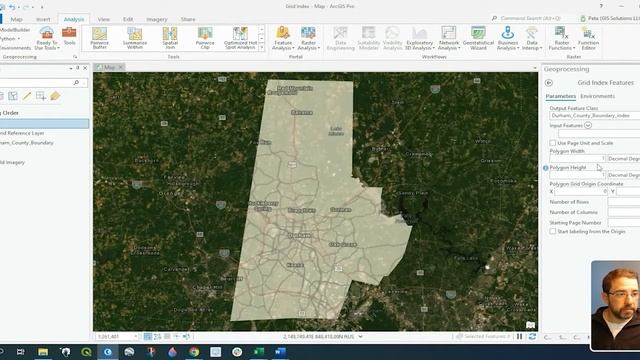Select the pencil editing tab in Contents

click(x=27, y=96)
